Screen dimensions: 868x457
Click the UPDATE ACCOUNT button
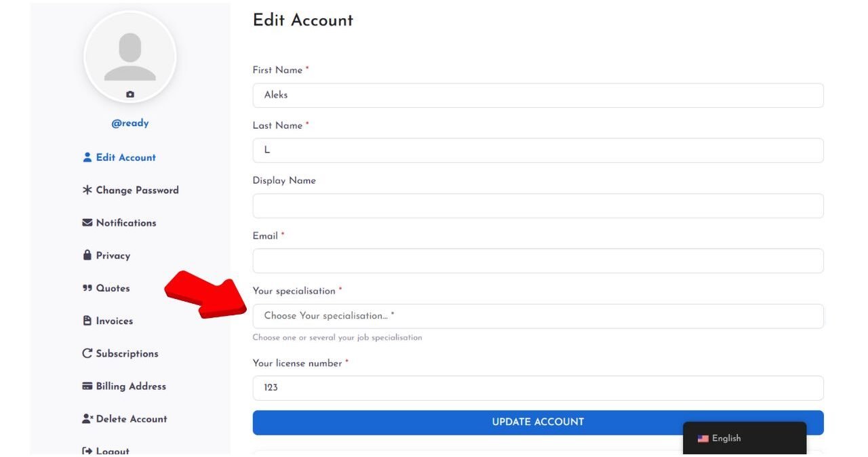coord(538,422)
